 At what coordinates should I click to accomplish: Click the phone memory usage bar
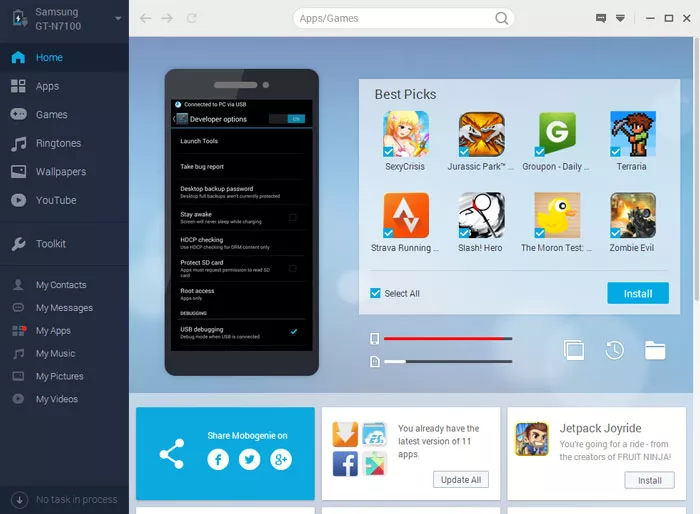448,338
